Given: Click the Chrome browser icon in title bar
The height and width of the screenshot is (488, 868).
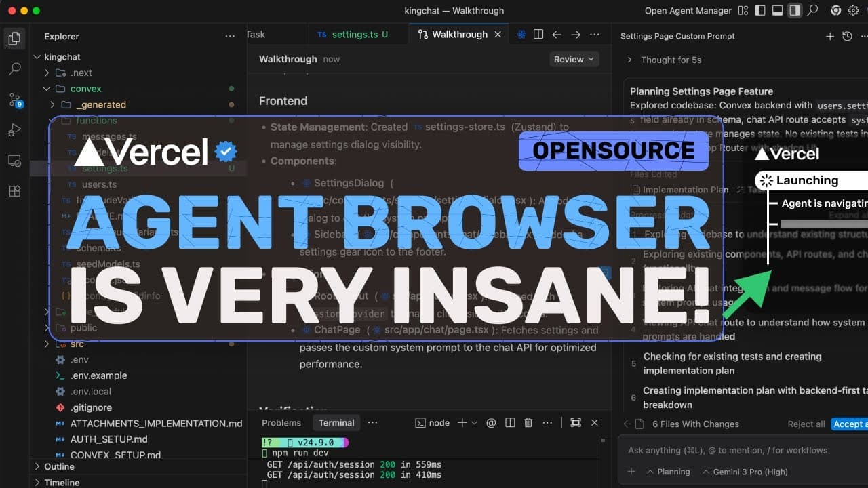Looking at the screenshot, I should (x=835, y=11).
